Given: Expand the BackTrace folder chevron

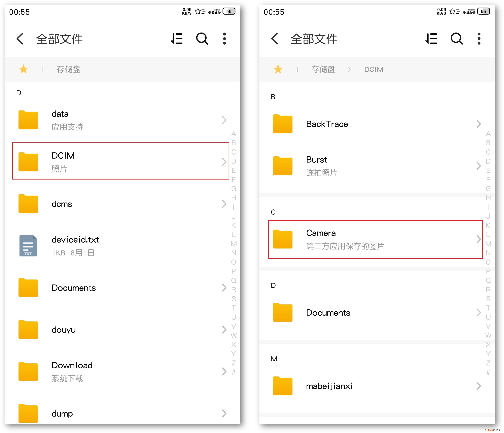Looking at the screenshot, I should pyautogui.click(x=479, y=124).
